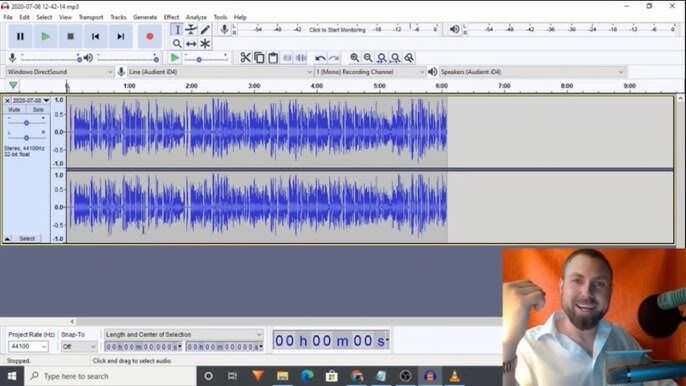This screenshot has height=386, width=686.
Task: Toggle Mute on the audio track
Action: point(14,109)
